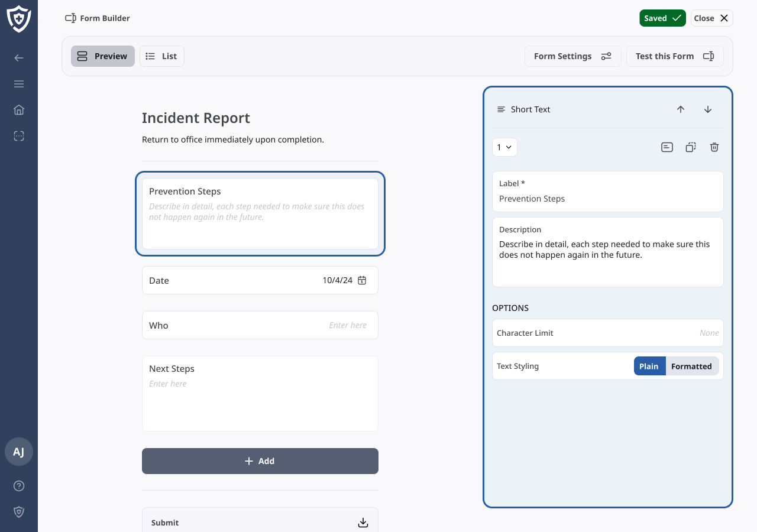Image resolution: width=757 pixels, height=532 pixels.
Task: Click the green Saved button
Action: coord(662,18)
